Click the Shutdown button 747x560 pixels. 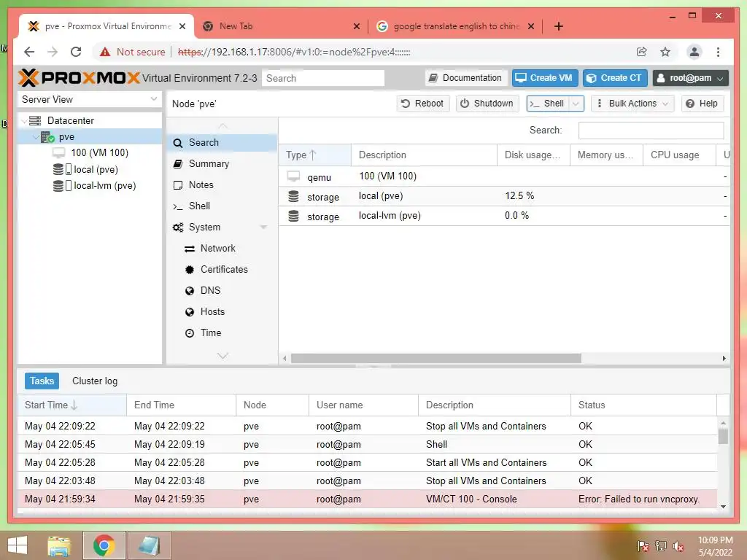(x=487, y=104)
